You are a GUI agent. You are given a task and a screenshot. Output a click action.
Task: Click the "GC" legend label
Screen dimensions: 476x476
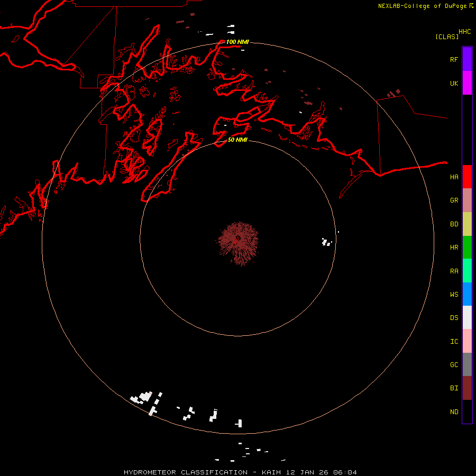(454, 364)
